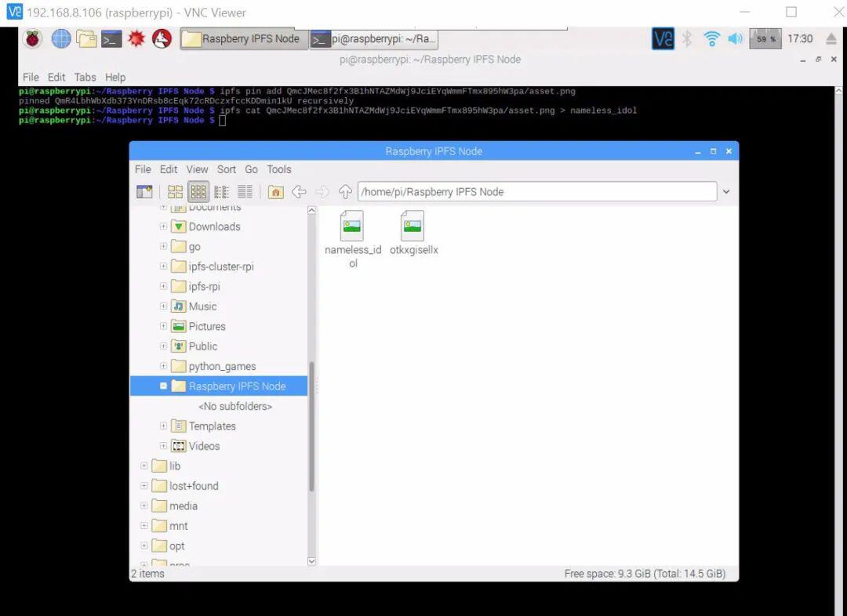The height and width of the screenshot is (616, 847).
Task: Open the file manager View menu
Action: pyautogui.click(x=197, y=169)
